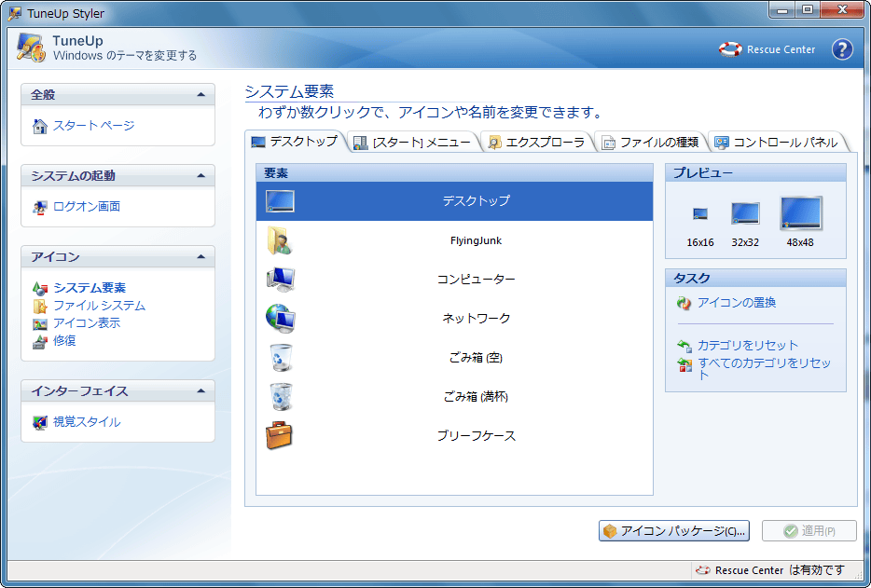Click the ブリーフケース briefcase icon
The height and width of the screenshot is (588, 871).
tap(280, 435)
